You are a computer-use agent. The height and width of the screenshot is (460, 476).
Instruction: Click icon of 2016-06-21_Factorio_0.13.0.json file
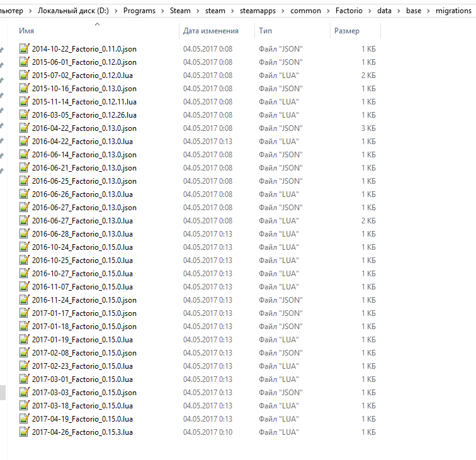tap(25, 167)
